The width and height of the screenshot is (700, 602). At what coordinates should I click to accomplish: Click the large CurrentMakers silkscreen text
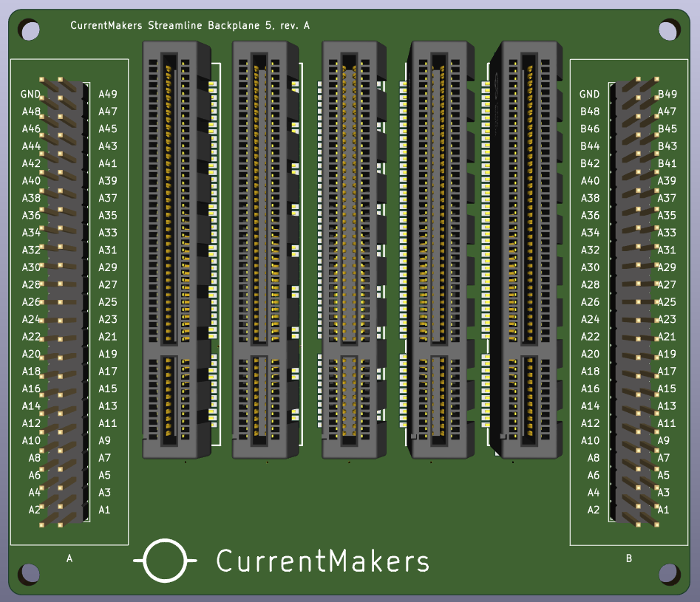[322, 561]
